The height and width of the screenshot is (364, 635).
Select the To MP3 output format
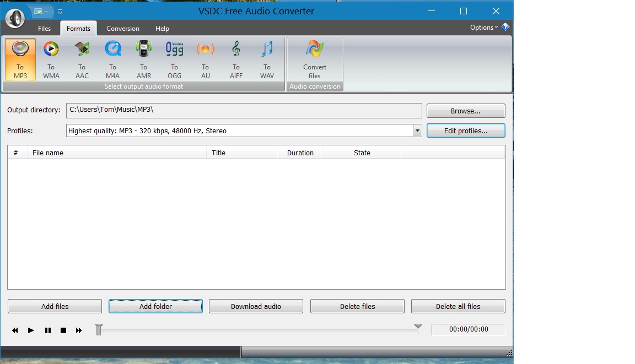(20, 59)
